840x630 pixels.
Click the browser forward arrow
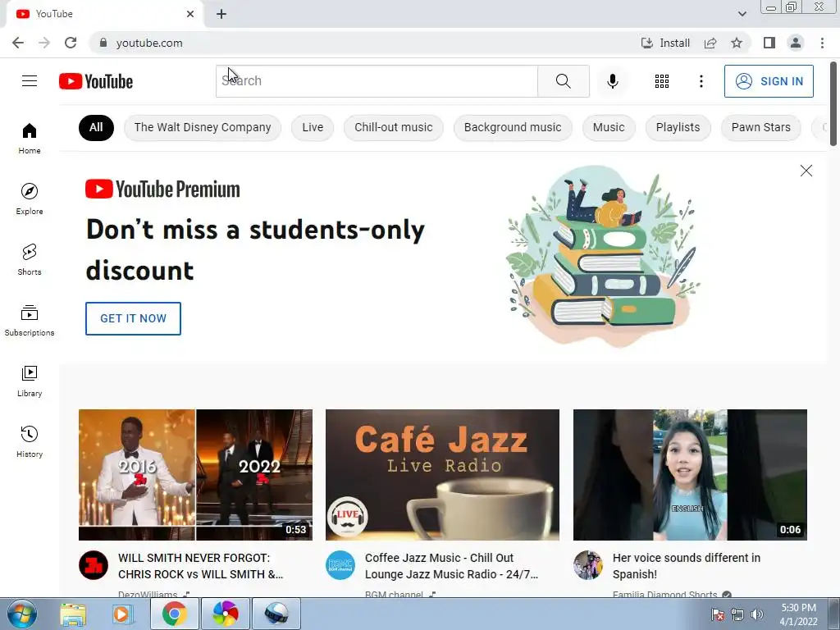[x=44, y=43]
